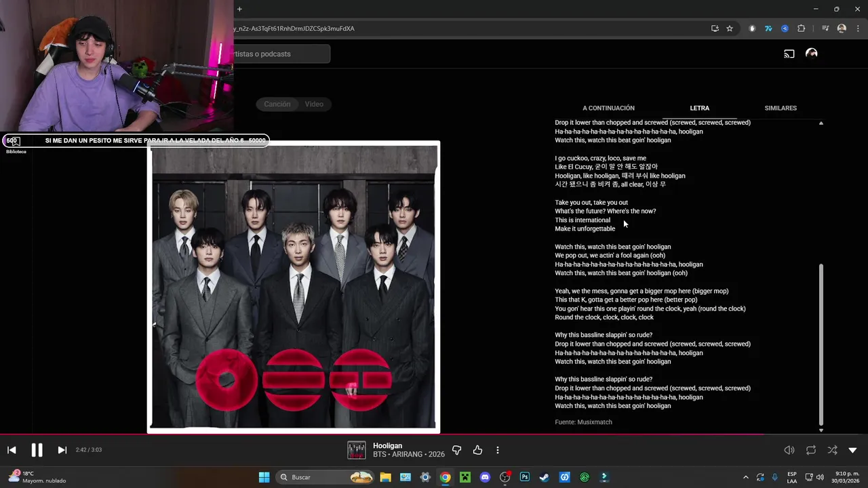Click the lyrics scrollbar down arrow
This screenshot has height=488, width=868.
[821, 430]
